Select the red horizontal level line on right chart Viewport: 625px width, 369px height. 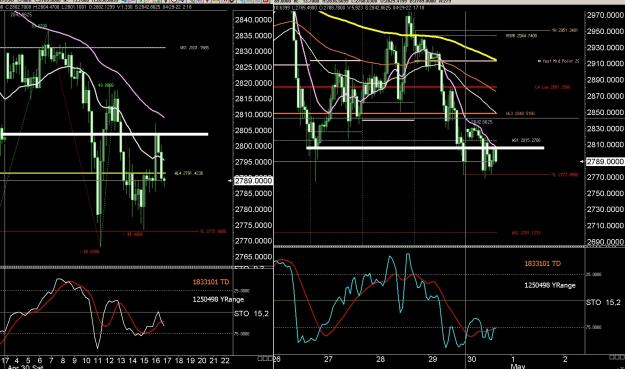click(x=385, y=87)
